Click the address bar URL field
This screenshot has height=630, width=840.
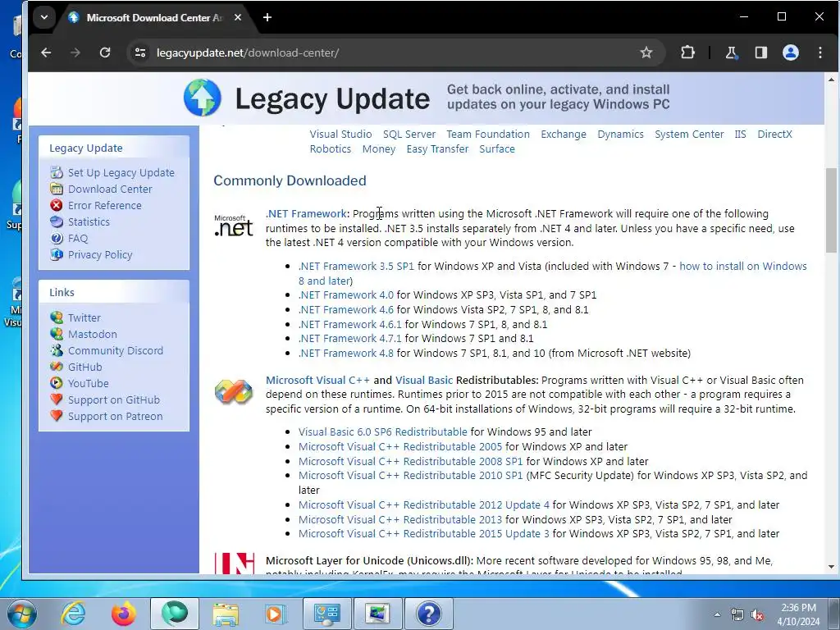point(396,52)
